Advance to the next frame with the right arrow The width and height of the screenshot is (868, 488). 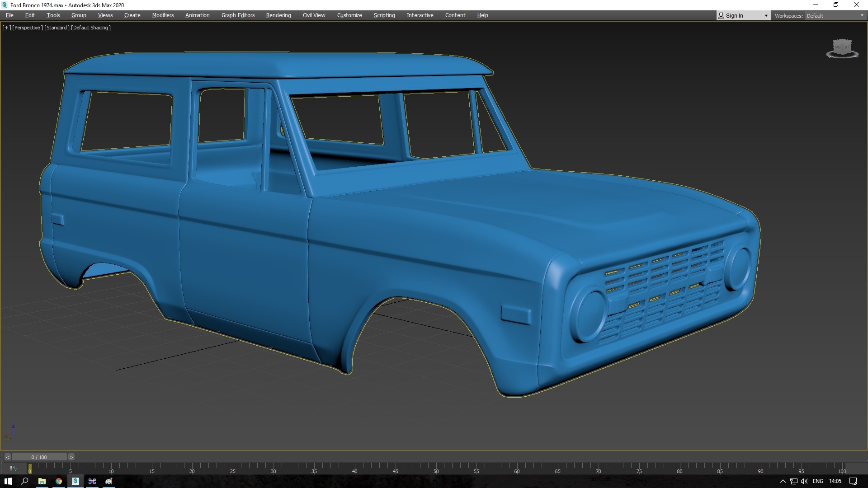click(x=71, y=457)
